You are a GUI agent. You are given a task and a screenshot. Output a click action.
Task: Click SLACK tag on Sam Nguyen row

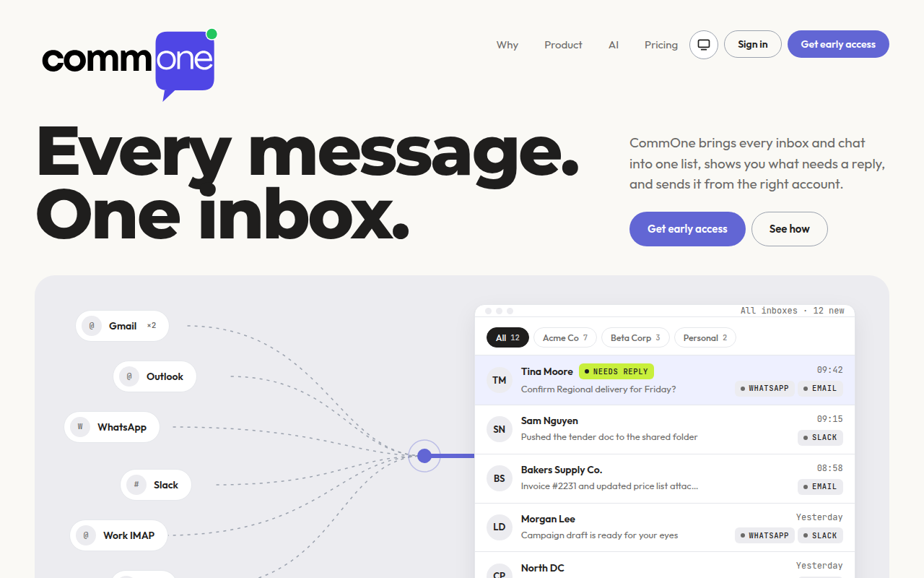pos(820,438)
